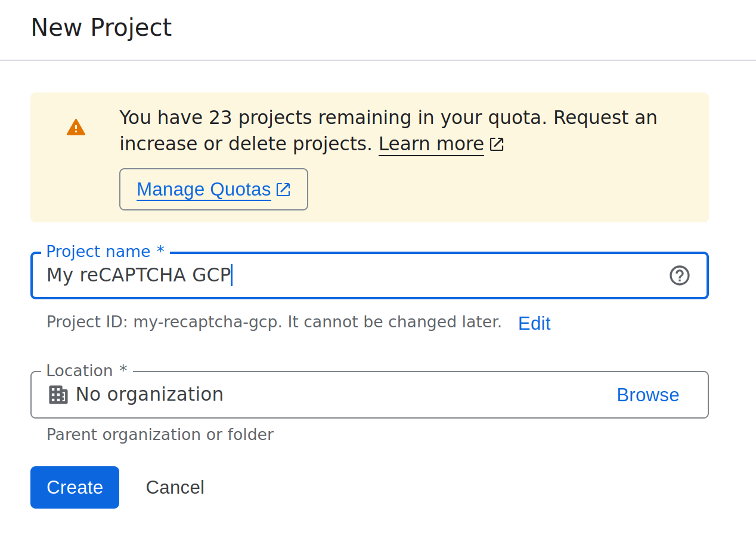Click the New Project heading
This screenshot has width=756, height=539.
[101, 27]
